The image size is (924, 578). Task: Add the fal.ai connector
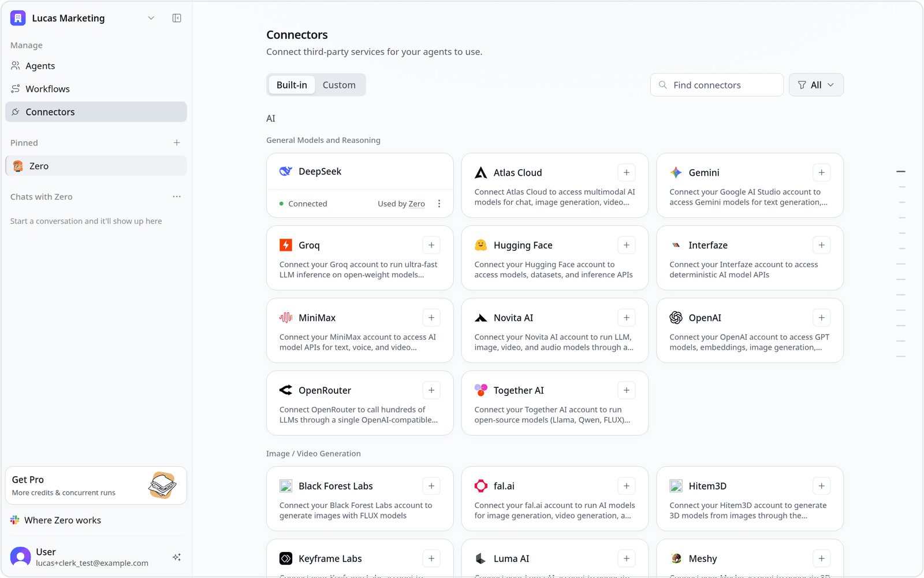tap(627, 486)
